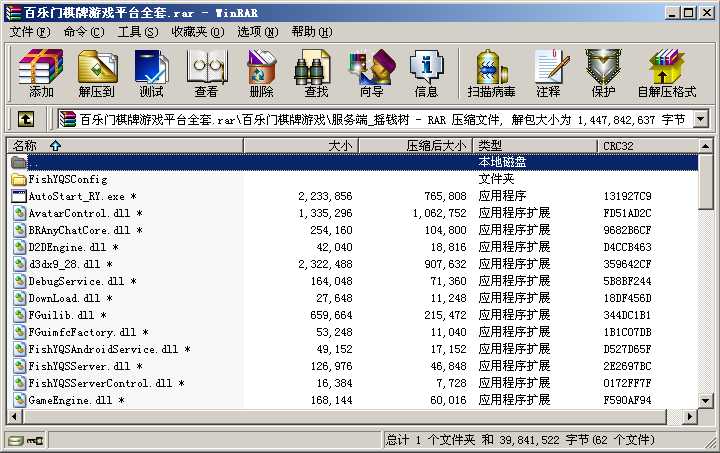The width and height of the screenshot is (720, 453).
Task: Go up one folder level button
Action: [26, 119]
